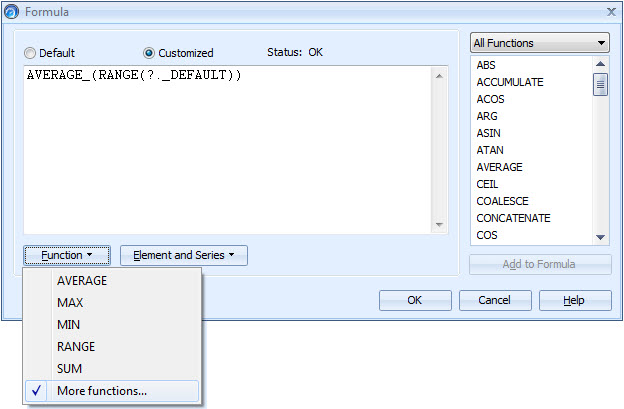Choose AVERAGE from the Function menu

coord(82,281)
